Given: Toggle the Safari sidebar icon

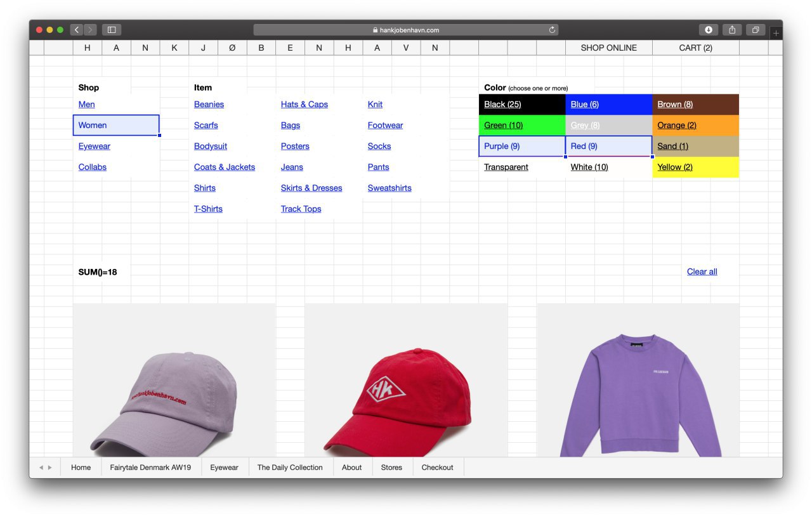Looking at the screenshot, I should [x=112, y=30].
